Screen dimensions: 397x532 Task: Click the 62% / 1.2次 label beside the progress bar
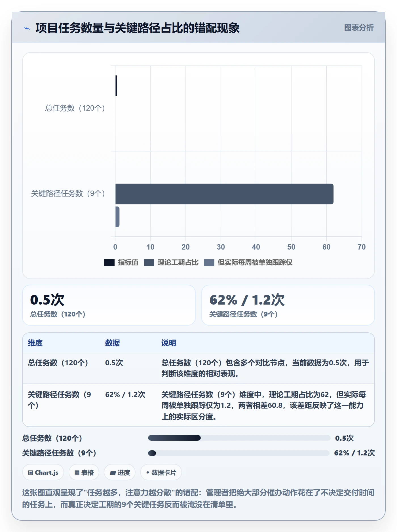[354, 453]
